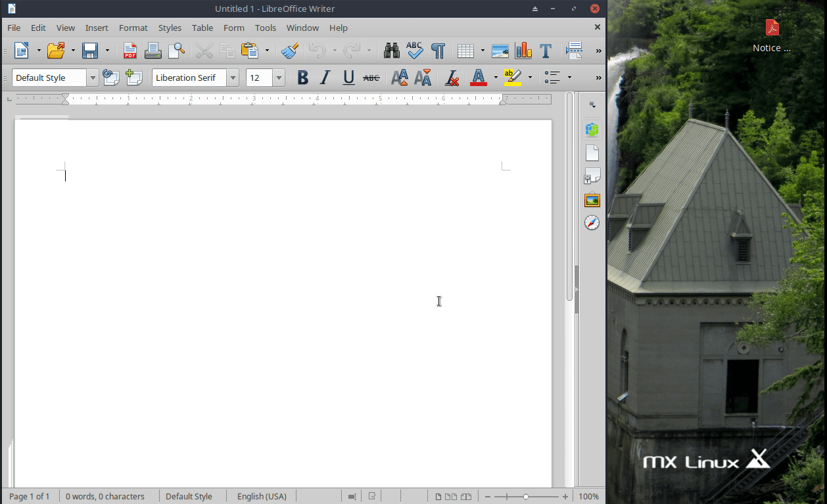Open sidebar Properties deck
The height and width of the screenshot is (504, 827).
tap(592, 129)
